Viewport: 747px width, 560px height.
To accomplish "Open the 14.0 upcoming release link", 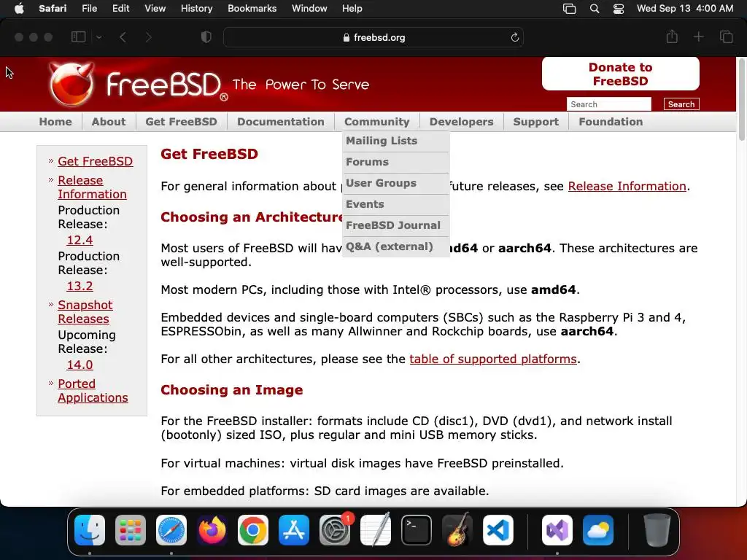I will point(80,365).
